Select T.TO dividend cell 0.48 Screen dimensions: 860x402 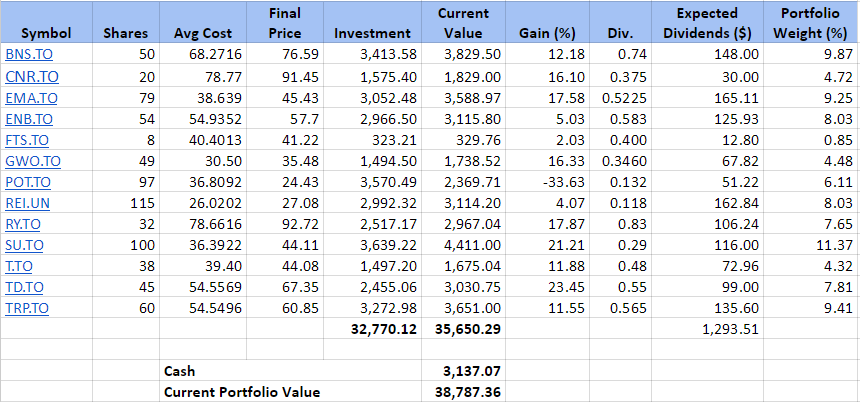click(x=620, y=267)
